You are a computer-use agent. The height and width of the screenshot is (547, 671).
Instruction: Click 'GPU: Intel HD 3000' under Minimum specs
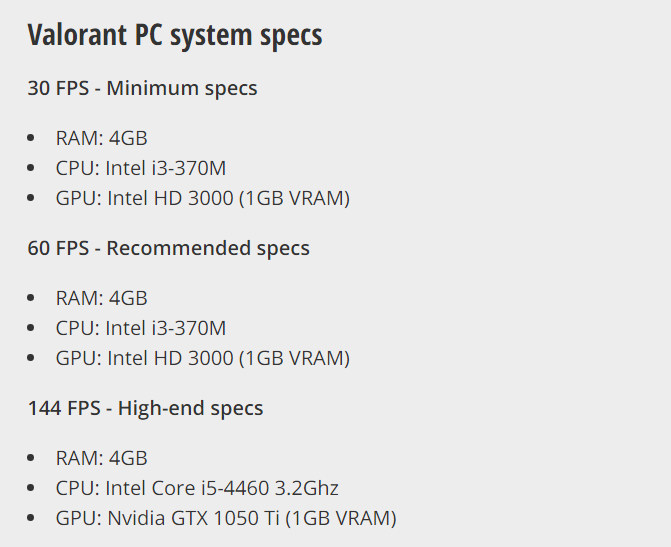tap(202, 198)
